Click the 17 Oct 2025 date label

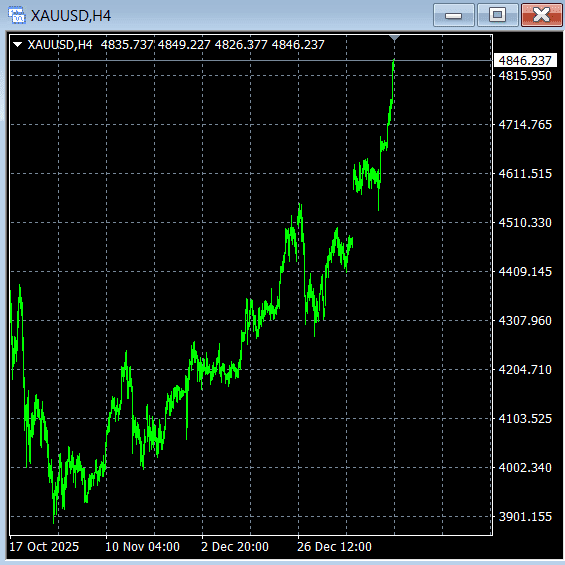44,547
